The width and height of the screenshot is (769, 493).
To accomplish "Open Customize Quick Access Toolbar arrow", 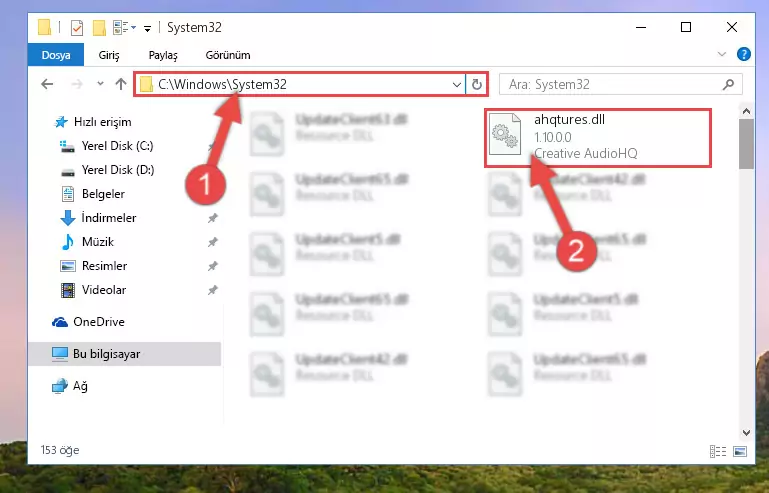I will 147,28.
